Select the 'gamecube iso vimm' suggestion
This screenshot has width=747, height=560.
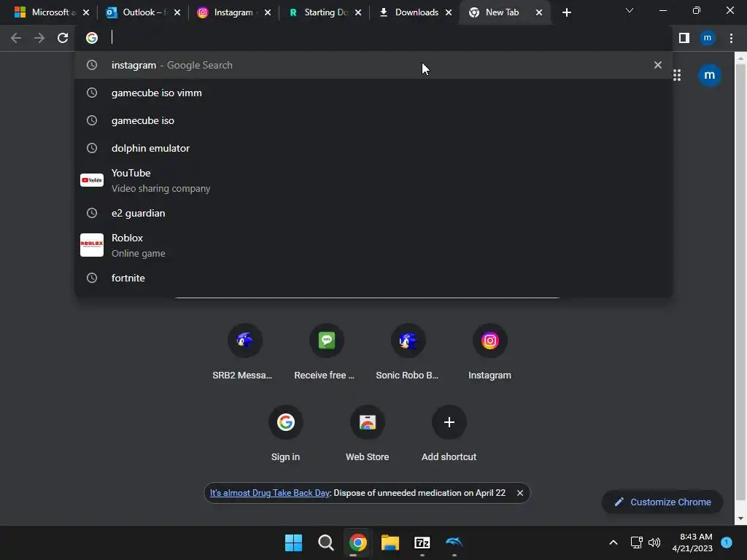coord(373,93)
